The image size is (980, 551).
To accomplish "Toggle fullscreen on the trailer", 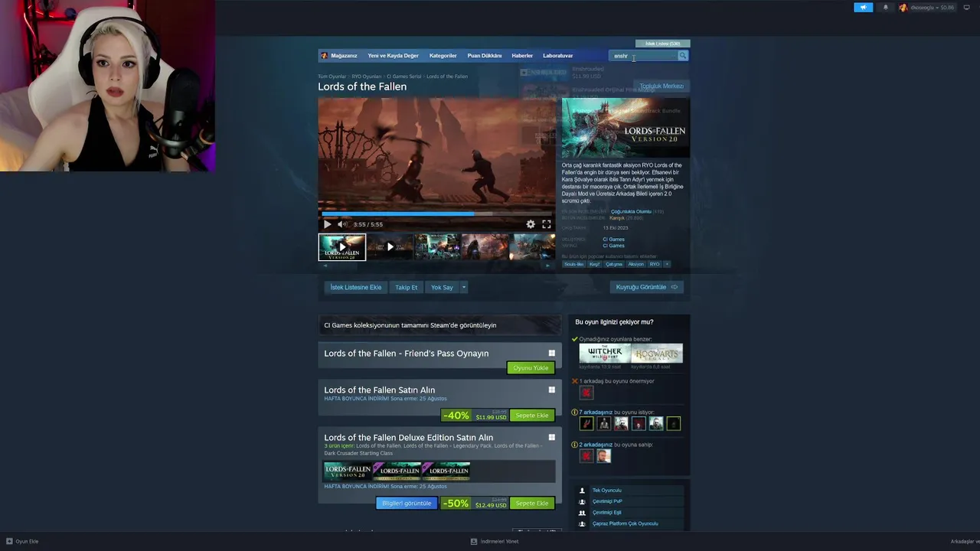I will coord(547,224).
